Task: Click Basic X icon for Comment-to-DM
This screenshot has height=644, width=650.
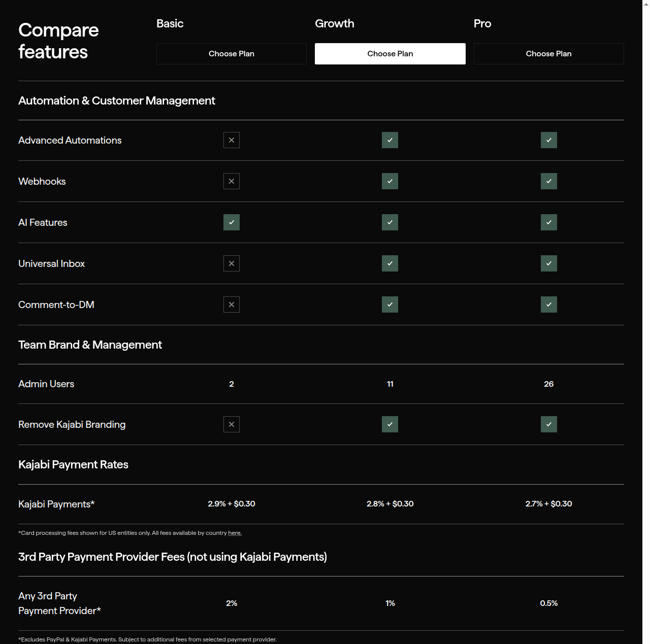Action: click(x=232, y=304)
